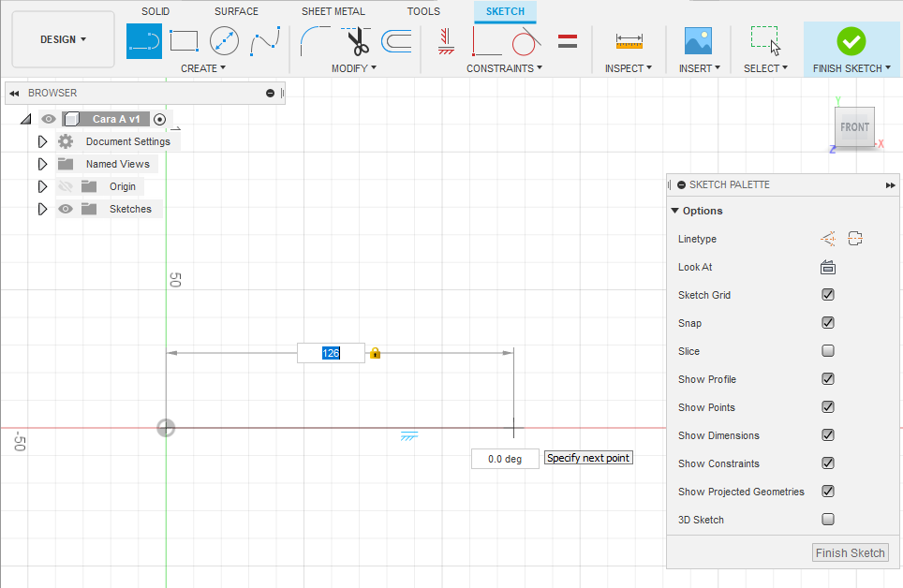The height and width of the screenshot is (588, 903).
Task: Collapse the Options section in palette
Action: coord(675,211)
